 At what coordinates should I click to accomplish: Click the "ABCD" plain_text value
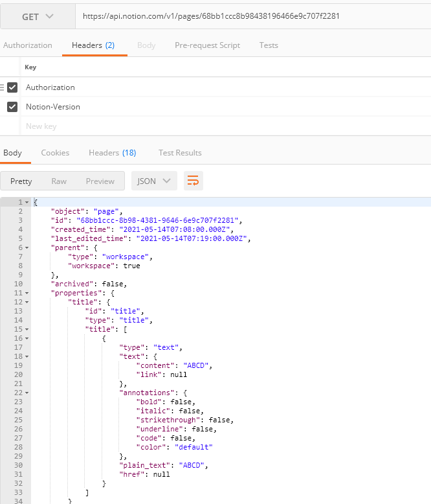click(192, 465)
